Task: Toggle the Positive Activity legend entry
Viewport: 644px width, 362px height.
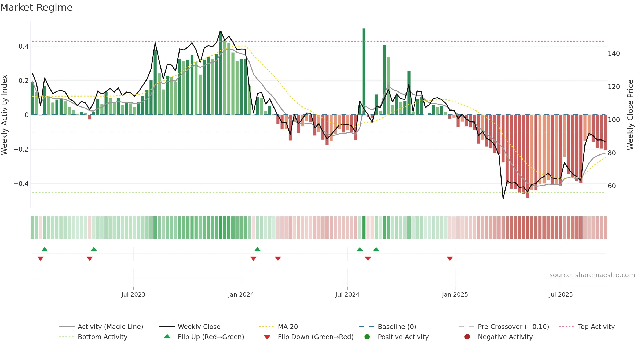Action: [x=397, y=337]
